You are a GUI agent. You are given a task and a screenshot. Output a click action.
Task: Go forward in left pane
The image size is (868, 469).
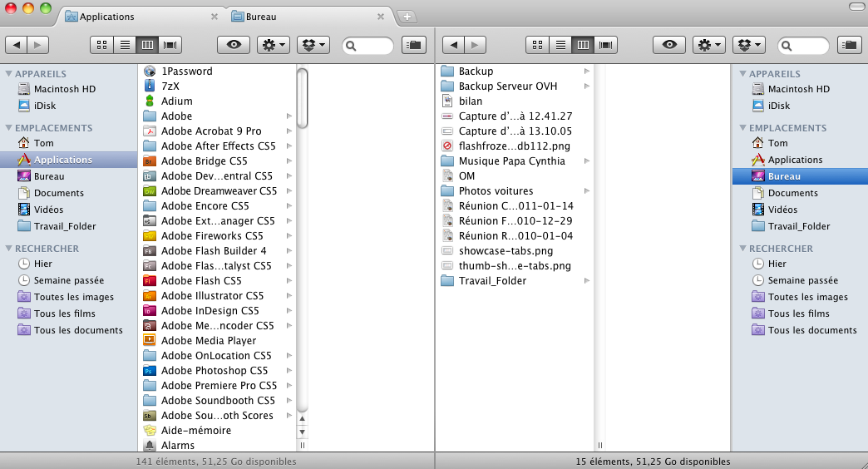pyautogui.click(x=37, y=45)
